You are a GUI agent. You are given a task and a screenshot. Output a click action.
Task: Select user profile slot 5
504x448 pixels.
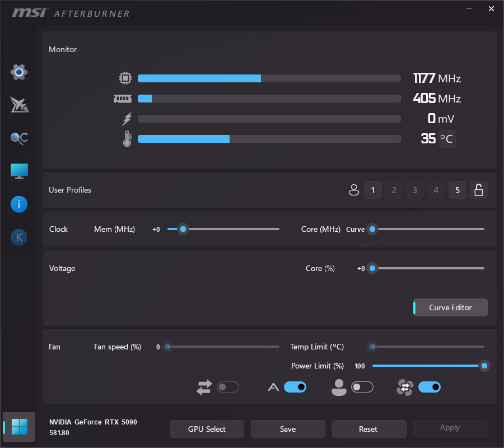click(457, 190)
